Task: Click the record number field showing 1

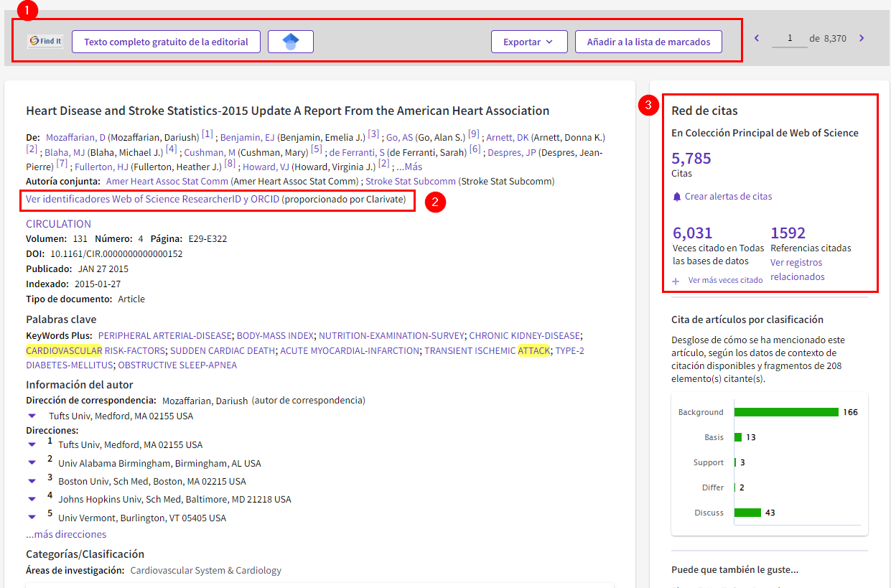Action: pyautogui.click(x=790, y=39)
